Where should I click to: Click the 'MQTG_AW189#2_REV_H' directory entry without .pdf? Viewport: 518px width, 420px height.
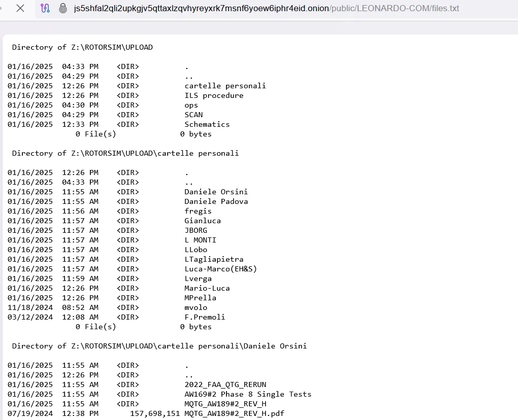click(225, 404)
